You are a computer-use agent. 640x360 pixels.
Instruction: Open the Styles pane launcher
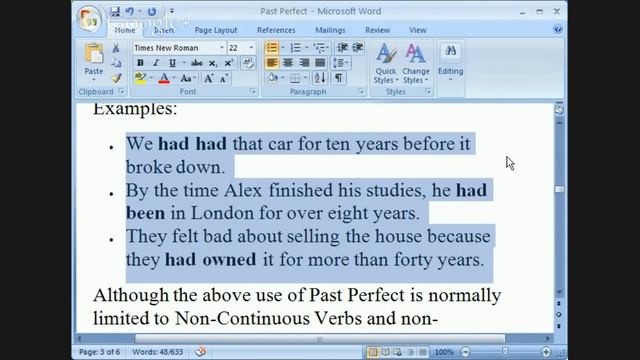click(x=428, y=91)
